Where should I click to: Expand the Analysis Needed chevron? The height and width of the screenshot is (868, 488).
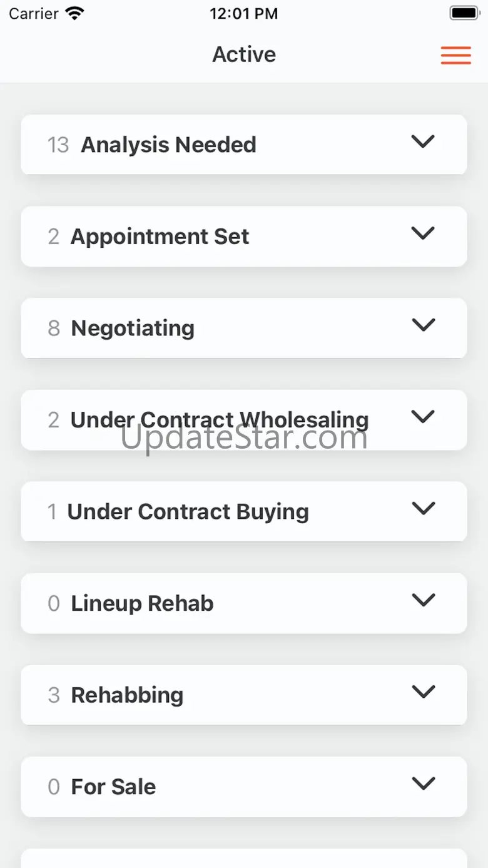click(423, 141)
